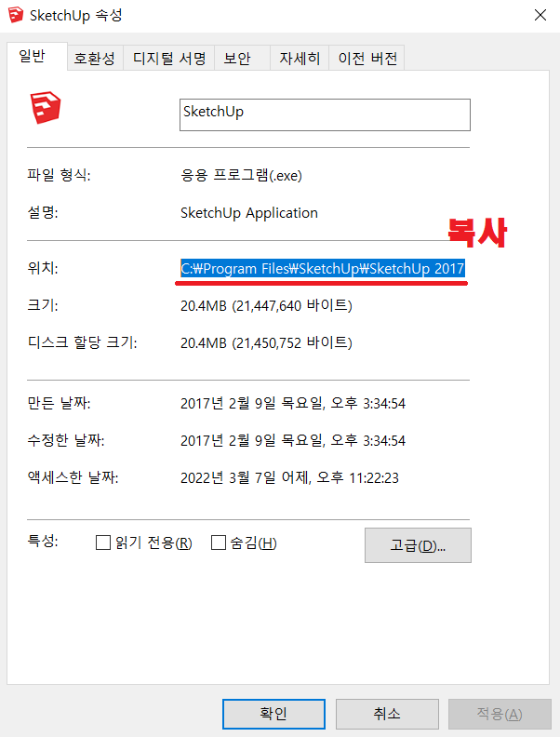Viewport: 560px width, 737px height.
Task: Open the 디지털 서명 tab
Action: pos(169,59)
